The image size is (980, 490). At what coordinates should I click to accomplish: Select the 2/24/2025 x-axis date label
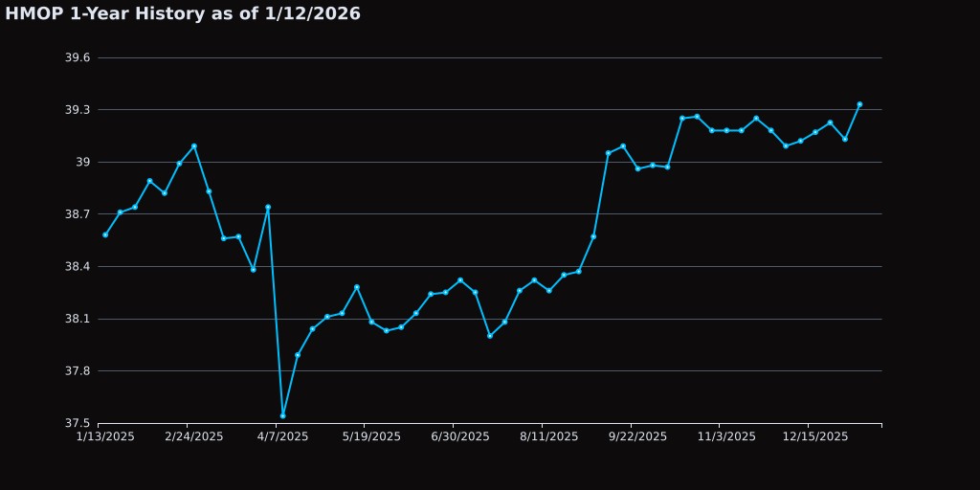(194, 436)
